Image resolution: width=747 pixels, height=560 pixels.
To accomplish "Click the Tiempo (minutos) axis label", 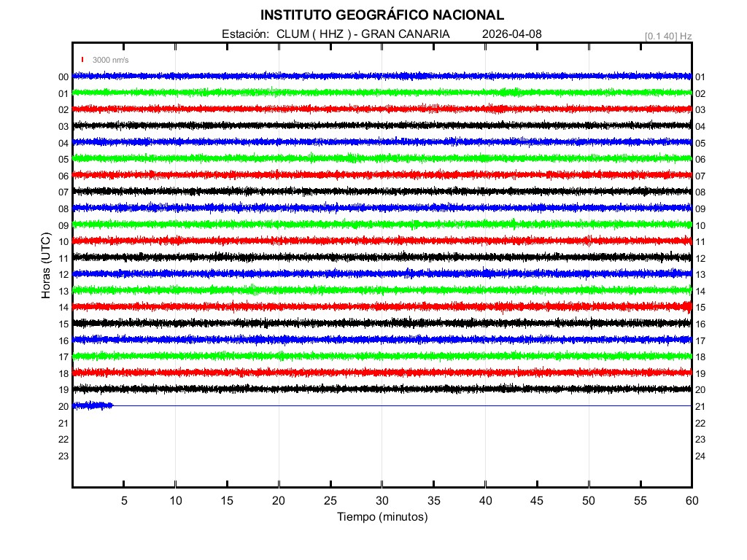I will click(x=382, y=517).
